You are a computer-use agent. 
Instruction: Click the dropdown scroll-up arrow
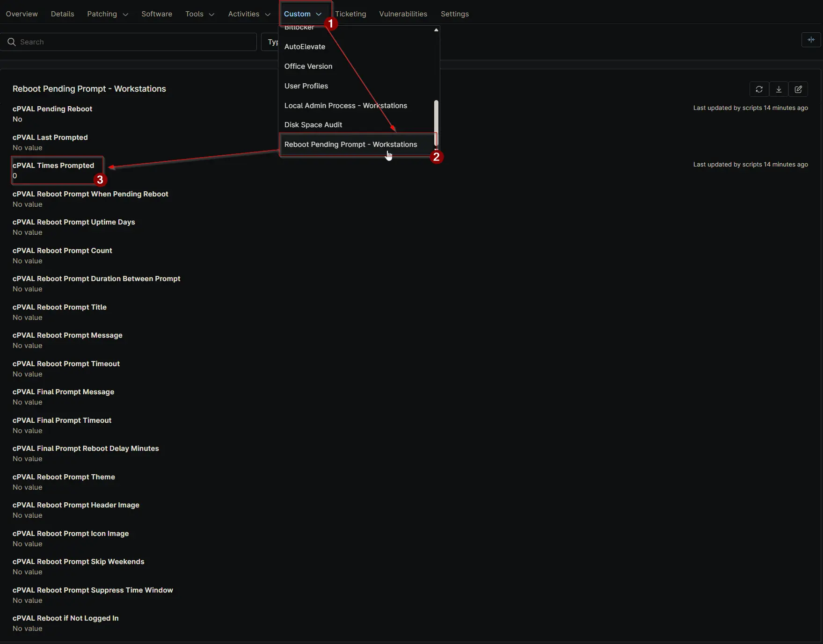(x=436, y=30)
